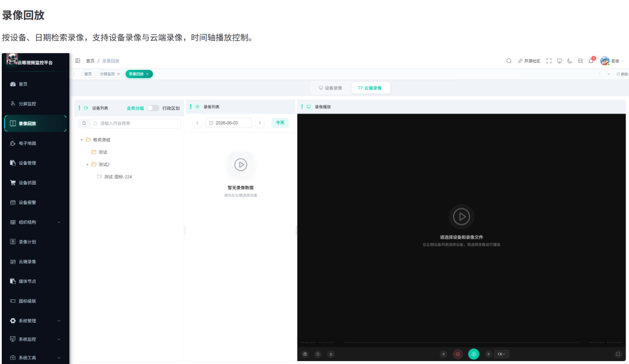Image resolution: width=629 pixels, height=364 pixels.
Task: Expand the 组织结构 sidebar menu
Action: click(x=35, y=222)
